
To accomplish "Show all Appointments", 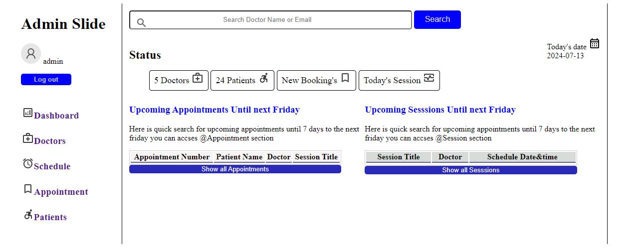I will tap(235, 169).
